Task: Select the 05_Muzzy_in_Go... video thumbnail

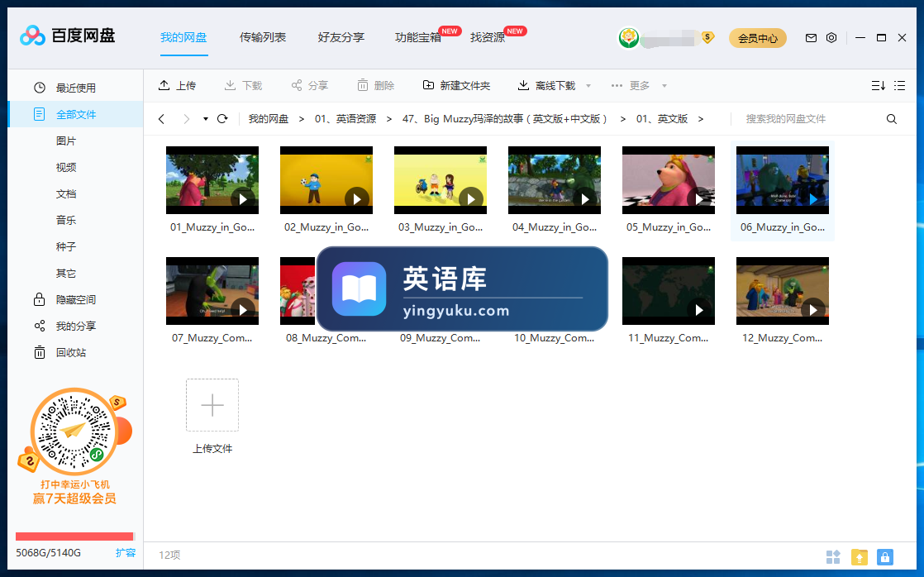Action: pyautogui.click(x=669, y=180)
